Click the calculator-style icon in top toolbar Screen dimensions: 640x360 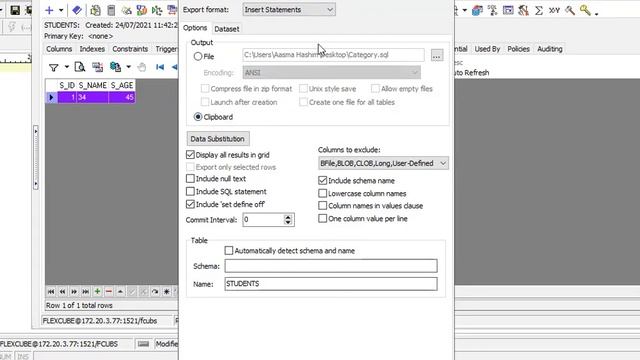[x=111, y=10]
